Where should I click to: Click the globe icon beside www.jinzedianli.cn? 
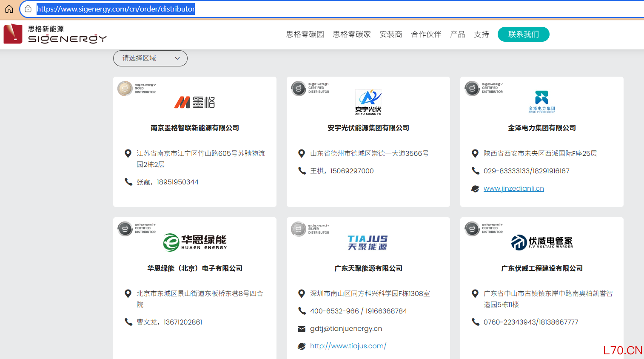point(476,188)
